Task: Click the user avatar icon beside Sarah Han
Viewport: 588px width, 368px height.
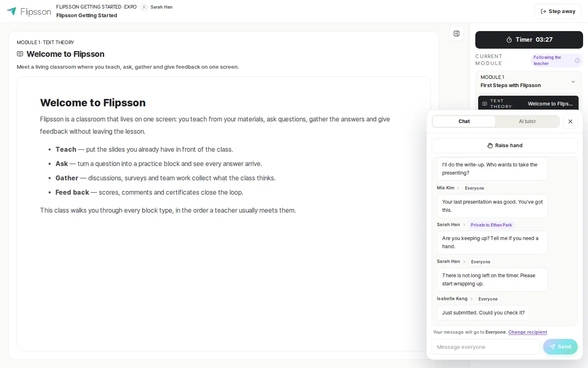Action: pyautogui.click(x=144, y=7)
